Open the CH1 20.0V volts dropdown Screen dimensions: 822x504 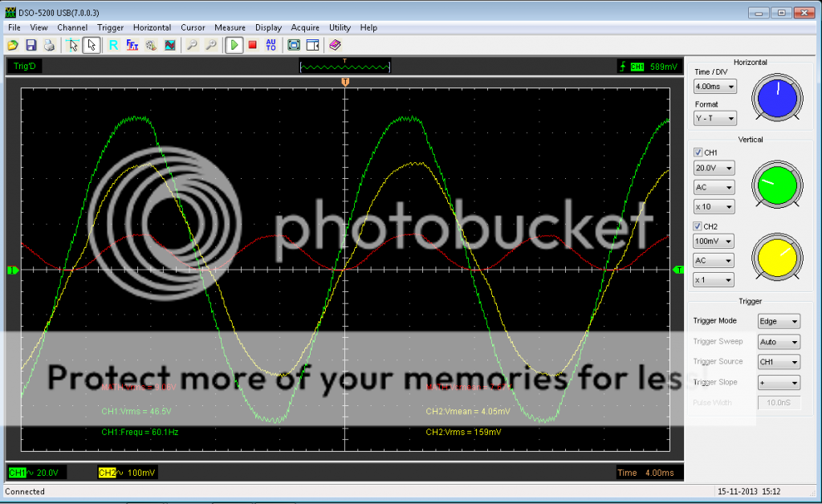click(x=714, y=169)
